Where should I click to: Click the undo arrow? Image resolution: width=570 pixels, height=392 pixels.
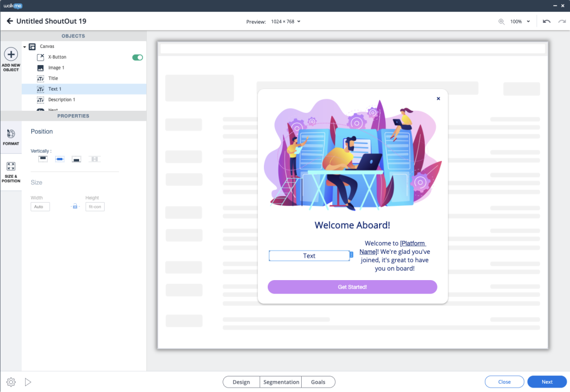click(547, 21)
